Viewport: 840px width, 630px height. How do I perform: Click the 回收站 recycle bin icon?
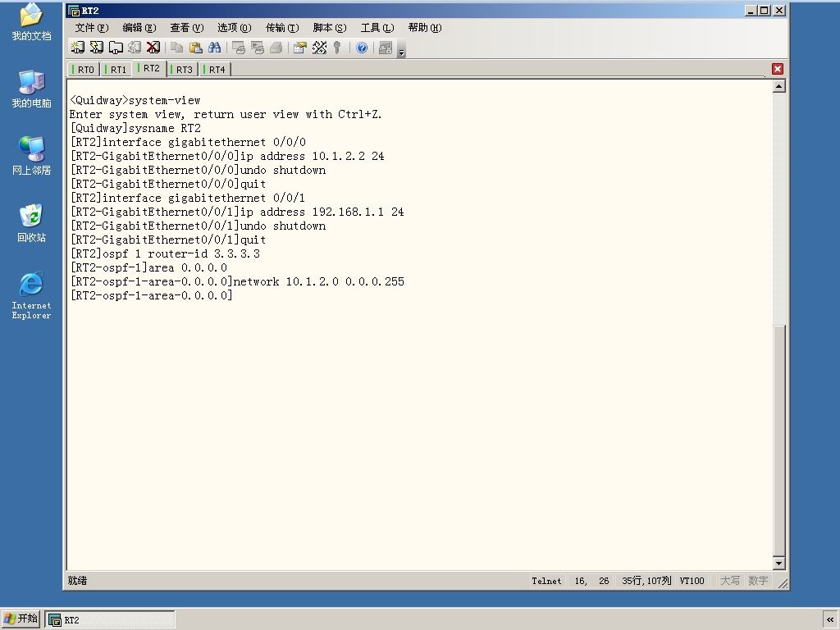(31, 223)
